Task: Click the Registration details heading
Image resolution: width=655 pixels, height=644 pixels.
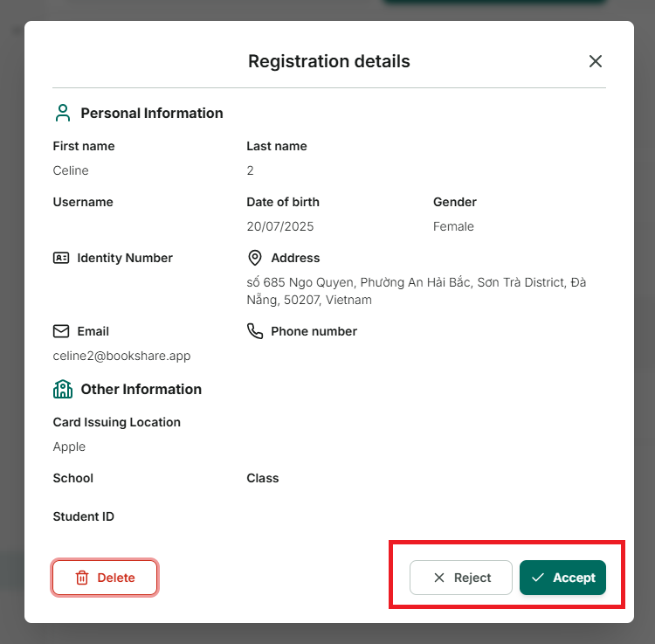Action: point(329,61)
